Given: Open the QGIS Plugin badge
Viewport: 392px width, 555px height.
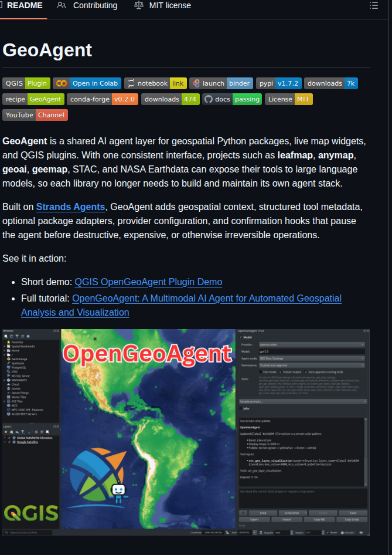Looking at the screenshot, I should point(26,83).
